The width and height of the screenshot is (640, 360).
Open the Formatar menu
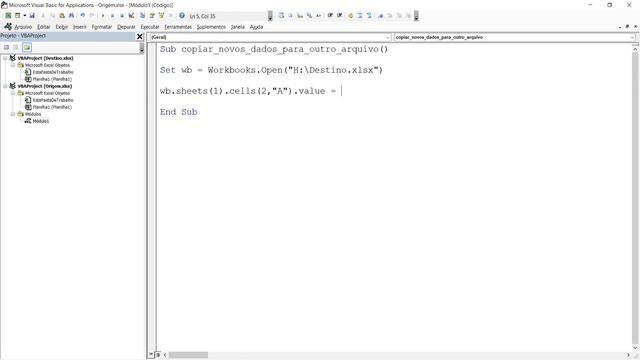[102, 27]
